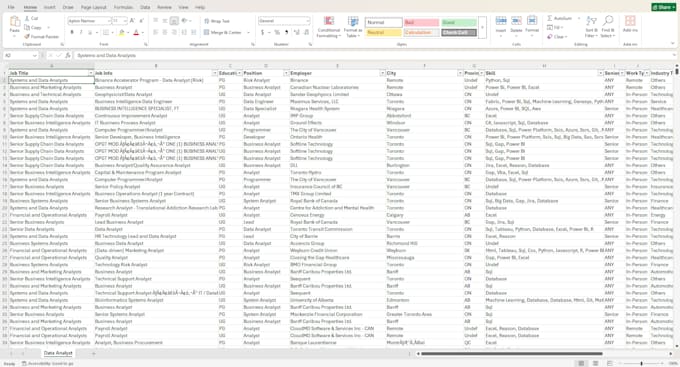Open Find & Select magnifier
Image resolution: width=680 pixels, height=367 pixels.
click(608, 27)
